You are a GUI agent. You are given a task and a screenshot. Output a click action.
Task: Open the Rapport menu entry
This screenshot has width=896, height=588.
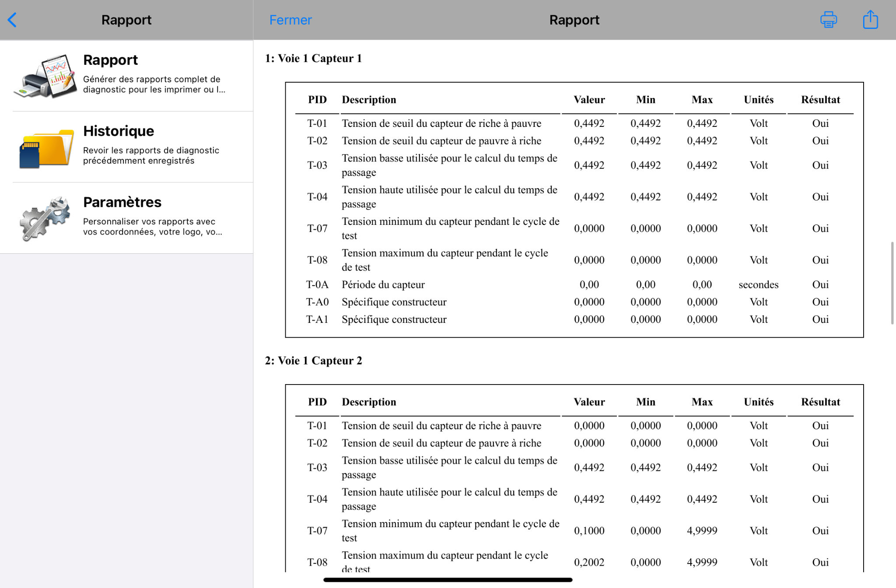pyautogui.click(x=126, y=76)
